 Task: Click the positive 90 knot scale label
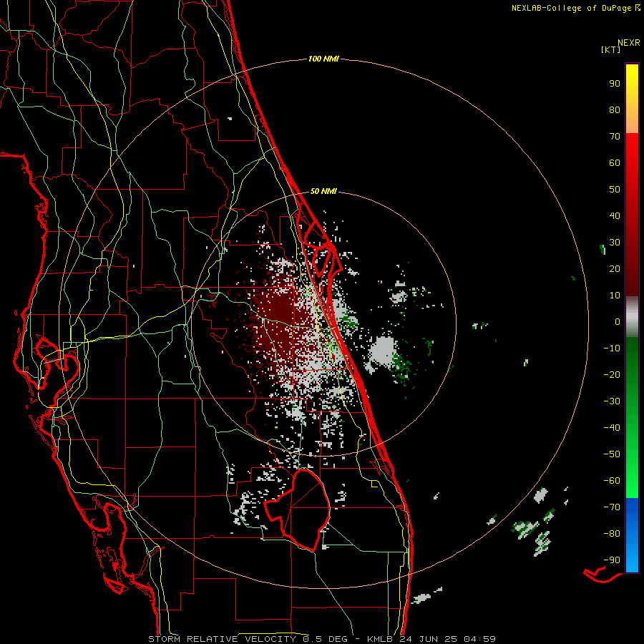(615, 84)
